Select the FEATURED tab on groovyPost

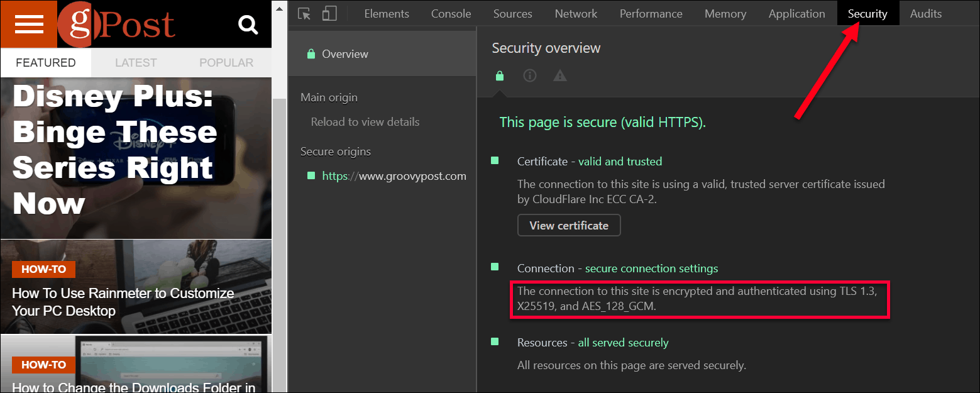46,63
